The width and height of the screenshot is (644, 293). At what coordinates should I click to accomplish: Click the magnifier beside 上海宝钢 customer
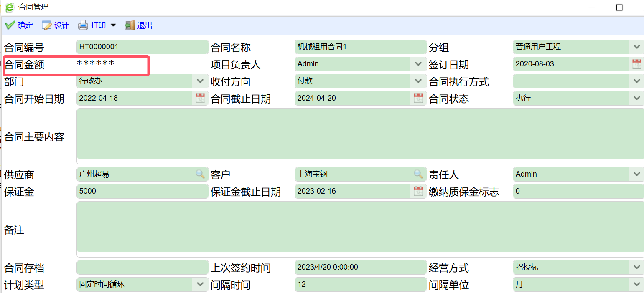click(418, 174)
